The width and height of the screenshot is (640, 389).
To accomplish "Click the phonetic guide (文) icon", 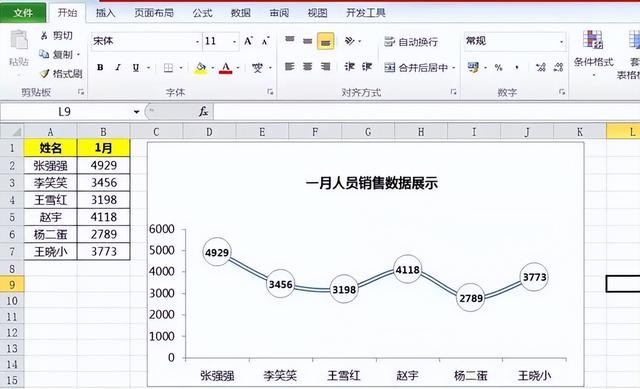I will pos(257,67).
